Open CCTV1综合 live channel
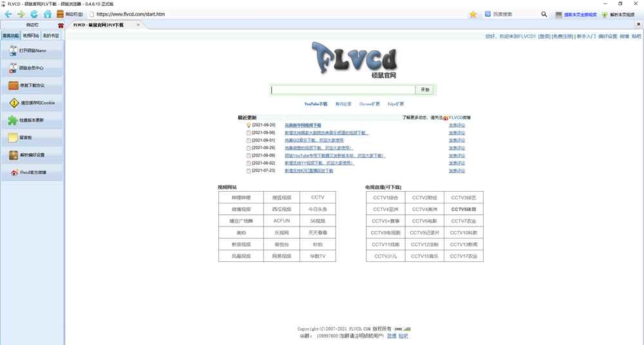The image size is (644, 345). (386, 198)
